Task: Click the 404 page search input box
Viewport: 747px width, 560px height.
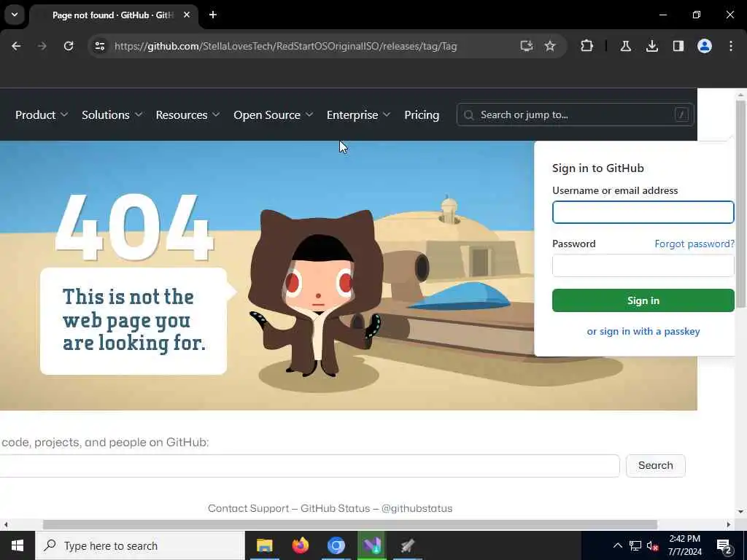Action: pyautogui.click(x=309, y=466)
